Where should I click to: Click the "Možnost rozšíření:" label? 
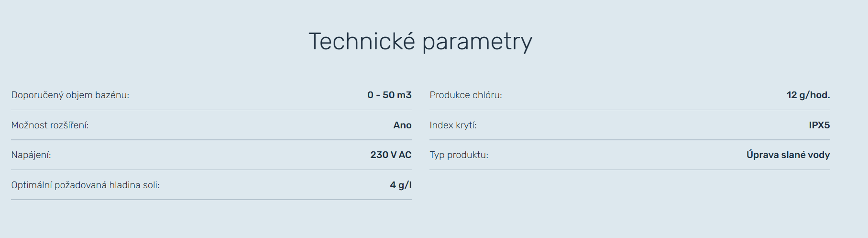tap(50, 125)
